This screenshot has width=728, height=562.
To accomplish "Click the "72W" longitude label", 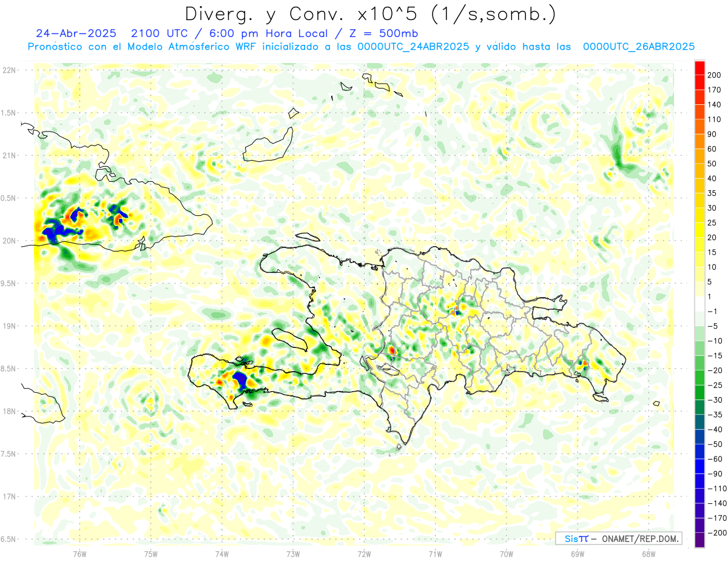I will pos(364,554).
